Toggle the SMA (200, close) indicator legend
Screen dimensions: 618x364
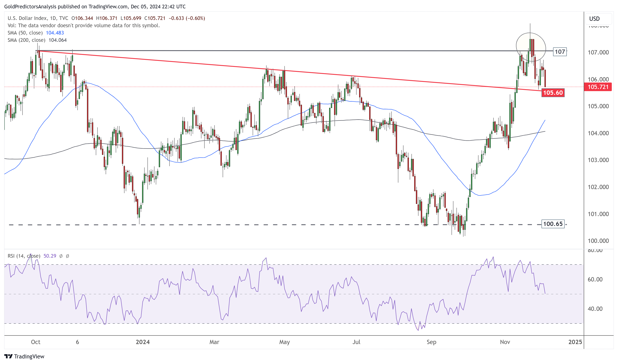click(26, 40)
